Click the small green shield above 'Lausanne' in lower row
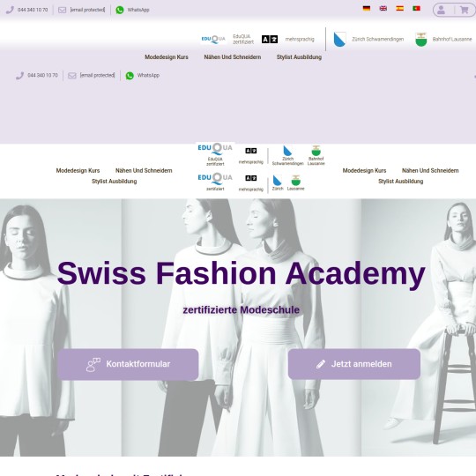 point(295,180)
